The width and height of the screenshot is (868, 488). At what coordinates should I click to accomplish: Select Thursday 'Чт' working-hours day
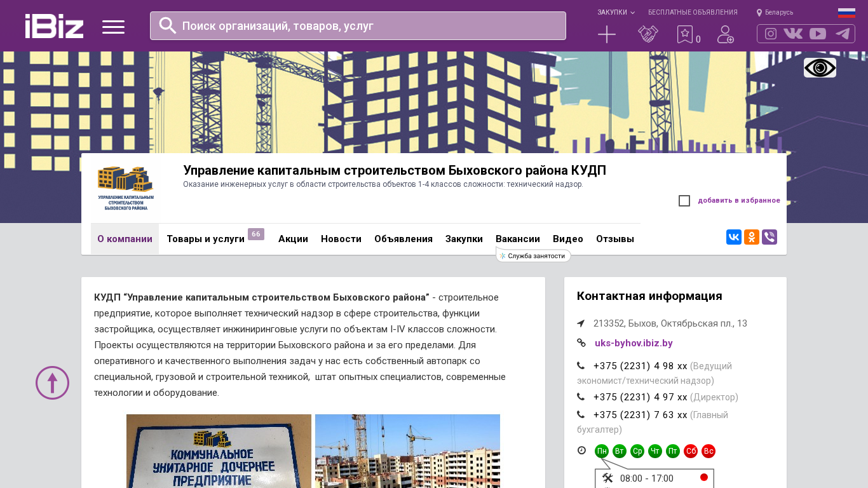tap(655, 451)
